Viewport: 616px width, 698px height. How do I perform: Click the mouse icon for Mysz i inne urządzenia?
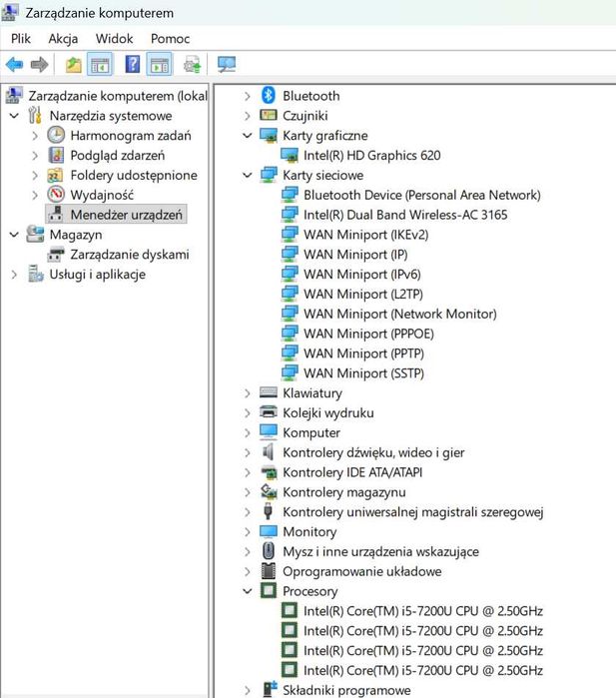click(x=268, y=551)
